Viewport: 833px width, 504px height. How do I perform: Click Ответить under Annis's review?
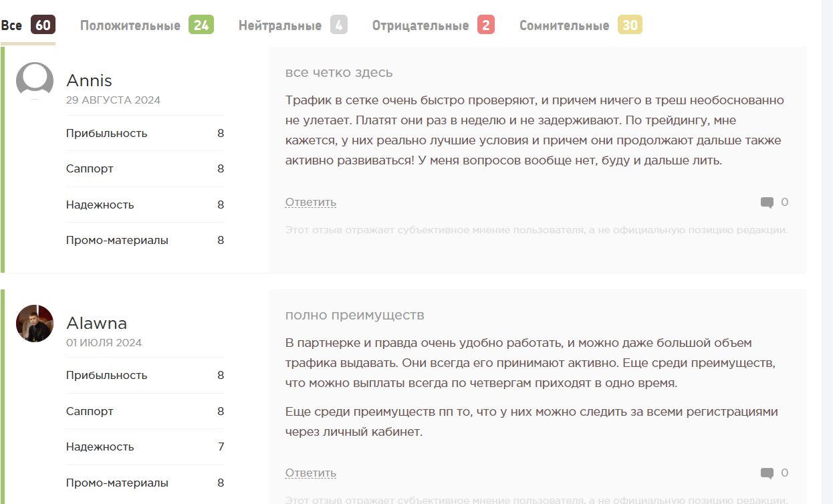311,203
